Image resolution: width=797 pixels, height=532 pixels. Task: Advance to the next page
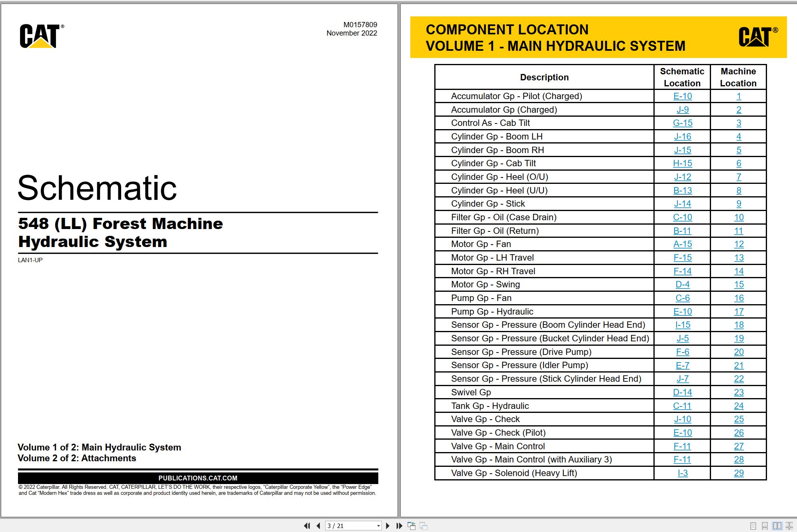tap(388, 526)
